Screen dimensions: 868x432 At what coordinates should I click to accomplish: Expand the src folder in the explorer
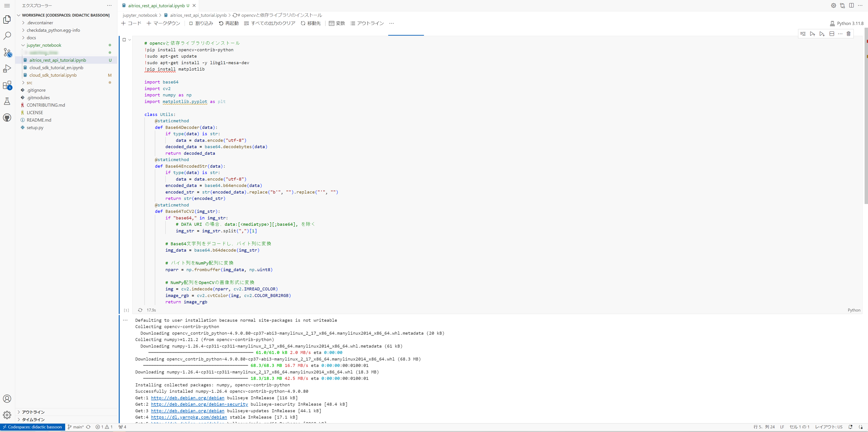coord(29,83)
